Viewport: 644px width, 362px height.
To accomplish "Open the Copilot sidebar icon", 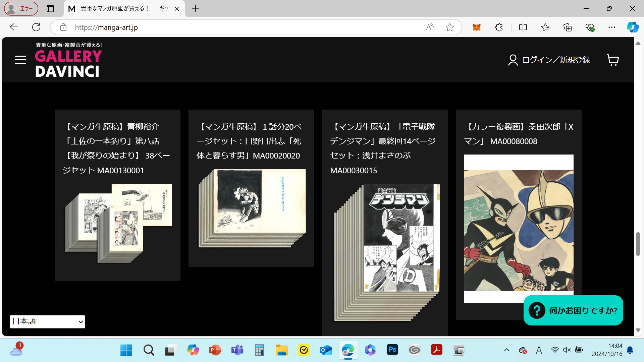I will tap(633, 27).
